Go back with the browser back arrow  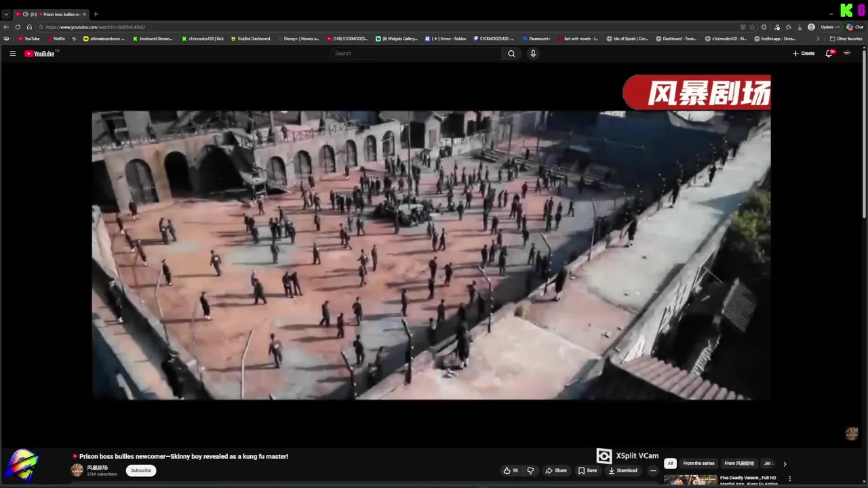[7, 27]
